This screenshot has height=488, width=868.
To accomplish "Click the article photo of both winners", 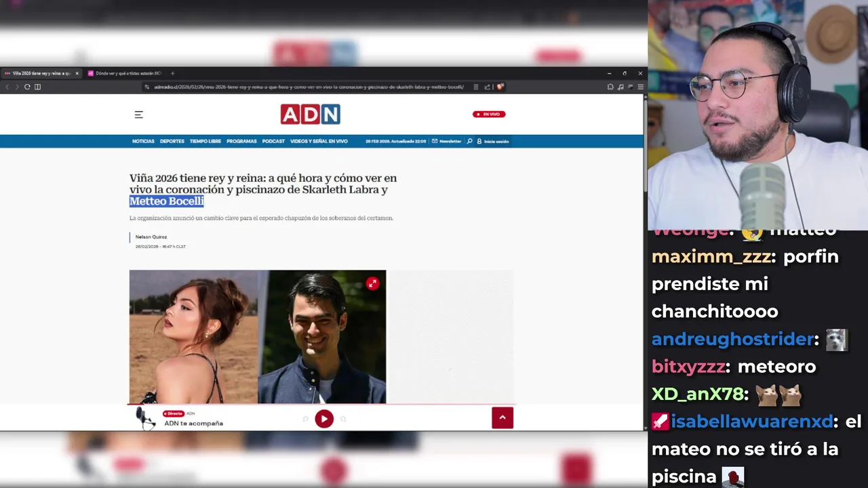I will 258,336.
